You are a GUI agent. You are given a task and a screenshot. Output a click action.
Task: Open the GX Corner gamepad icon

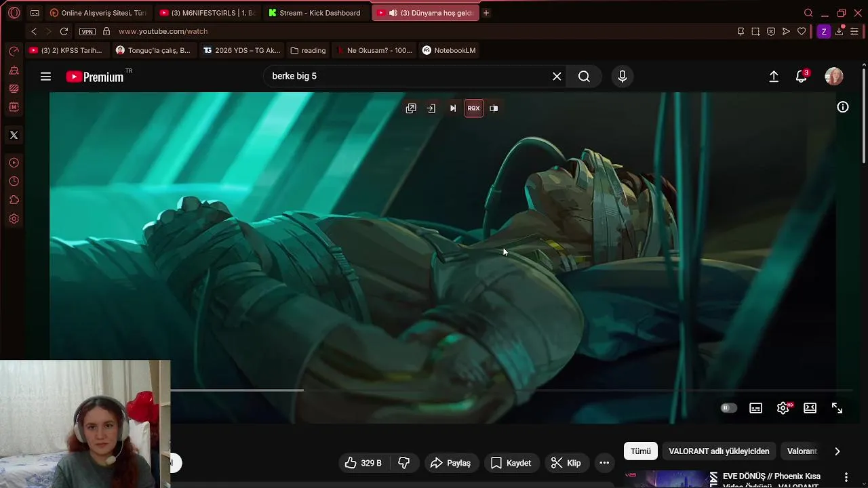[35, 13]
